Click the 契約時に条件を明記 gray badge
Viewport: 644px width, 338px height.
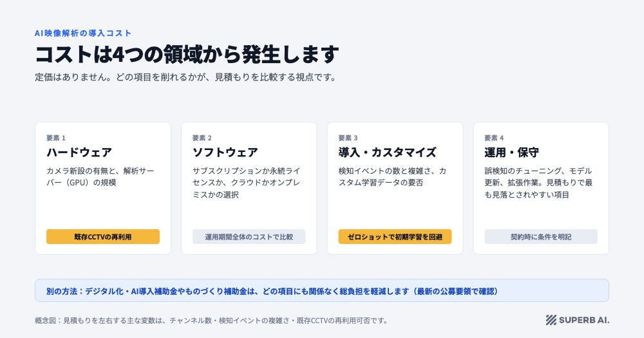[x=541, y=236]
